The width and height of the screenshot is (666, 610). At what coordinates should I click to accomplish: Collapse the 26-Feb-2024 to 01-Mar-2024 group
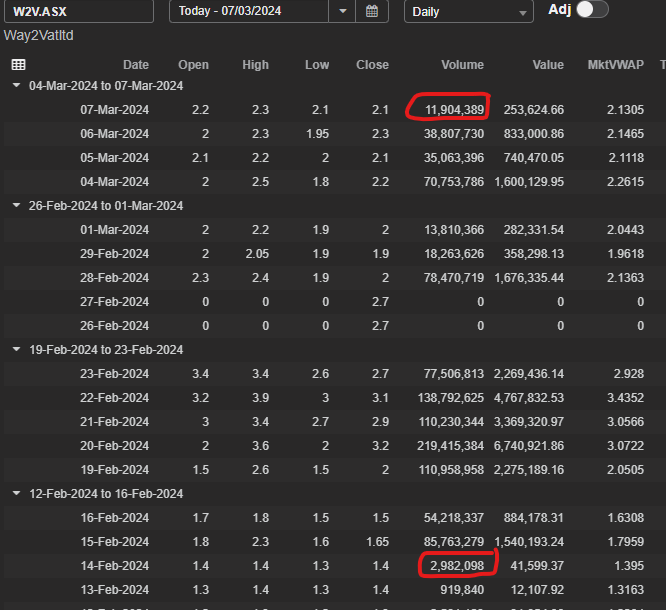[x=17, y=205]
